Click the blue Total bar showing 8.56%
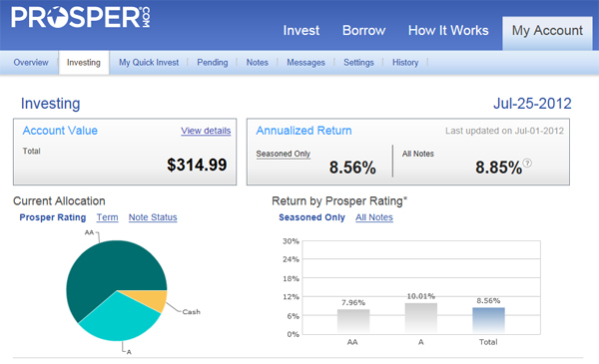 tap(488, 320)
